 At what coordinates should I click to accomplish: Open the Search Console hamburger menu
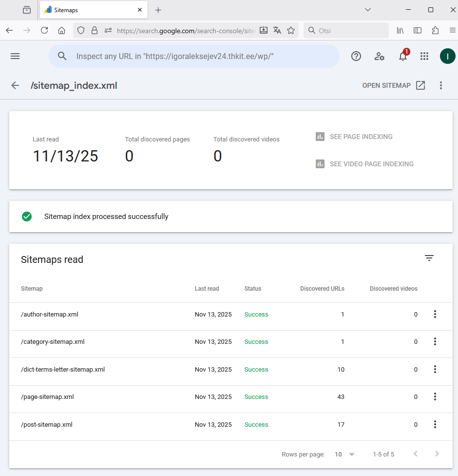coord(15,56)
